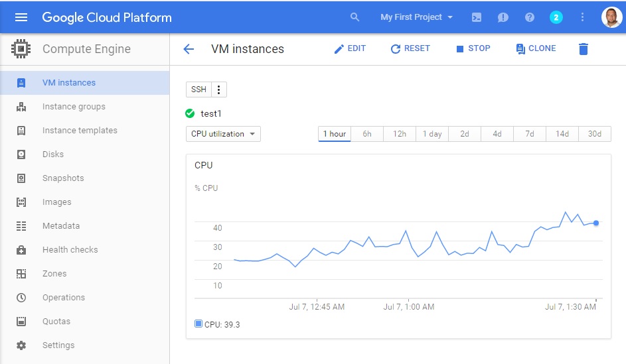This screenshot has height=364, width=626.
Task: Open Health checks in sidebar
Action: pos(84,250)
